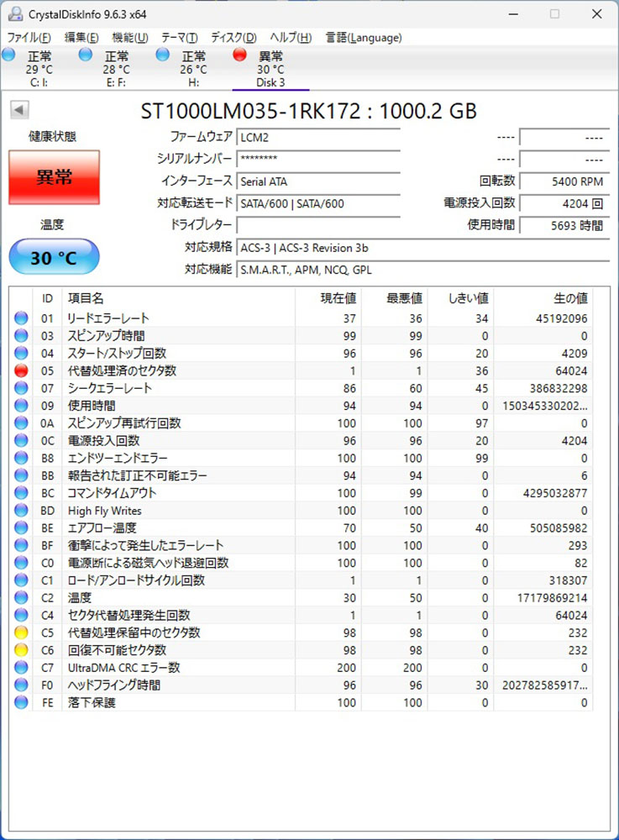Select the スタート/ストップ回数 row text
Viewport: 619px width, 840px height.
[117, 354]
